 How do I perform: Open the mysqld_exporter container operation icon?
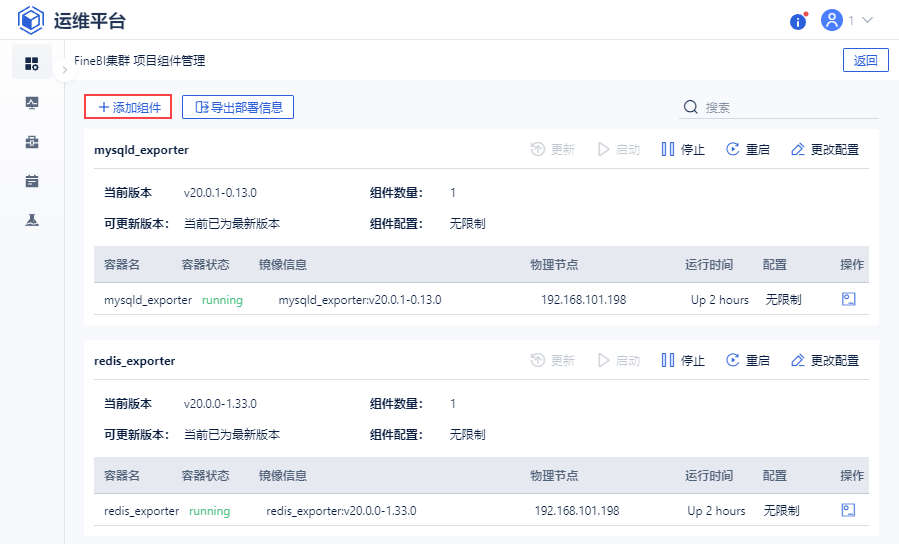pyautogui.click(x=849, y=299)
